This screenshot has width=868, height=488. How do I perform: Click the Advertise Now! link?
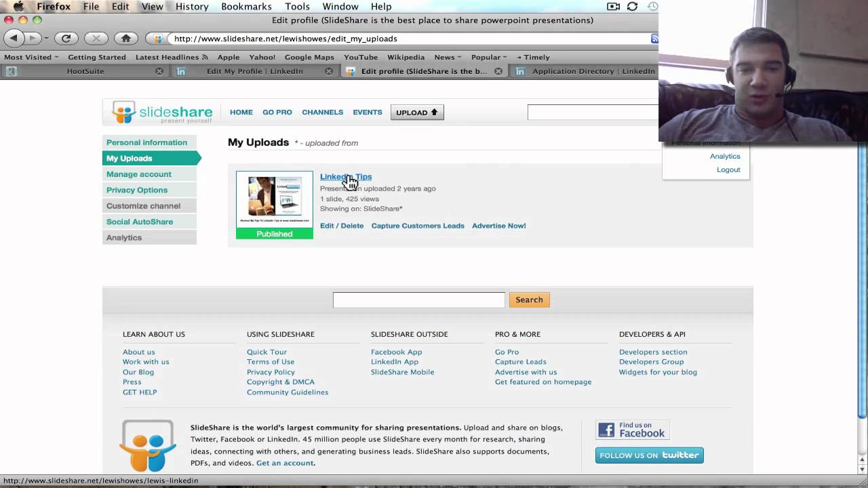coord(498,226)
